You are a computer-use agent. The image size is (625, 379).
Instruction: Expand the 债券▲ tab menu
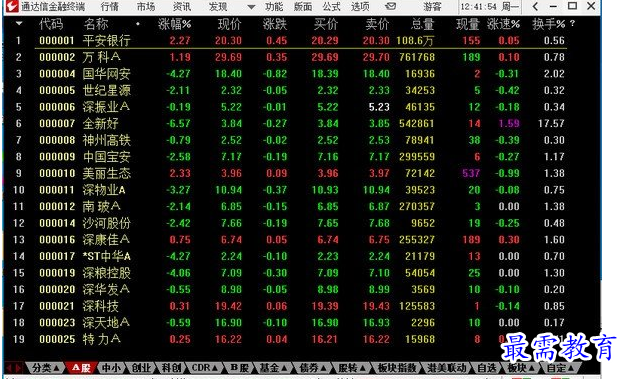pos(312,367)
